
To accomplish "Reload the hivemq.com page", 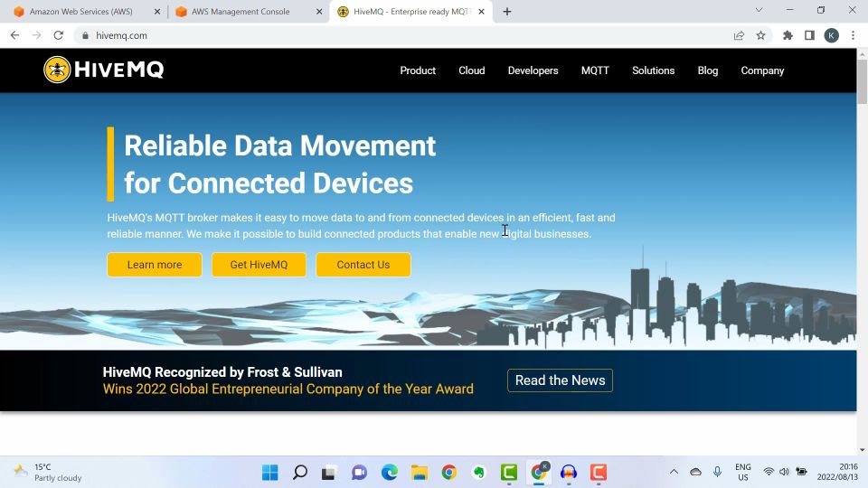I will pyautogui.click(x=58, y=35).
